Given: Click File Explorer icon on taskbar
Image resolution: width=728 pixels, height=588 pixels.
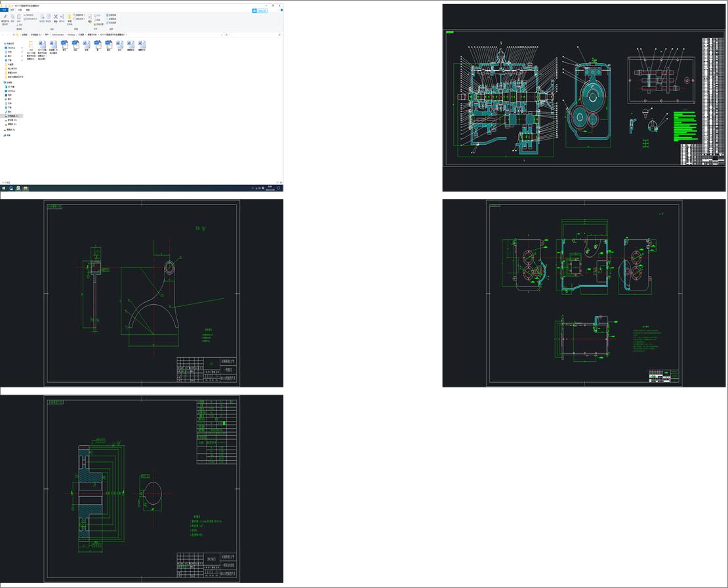Looking at the screenshot, I should 26,188.
